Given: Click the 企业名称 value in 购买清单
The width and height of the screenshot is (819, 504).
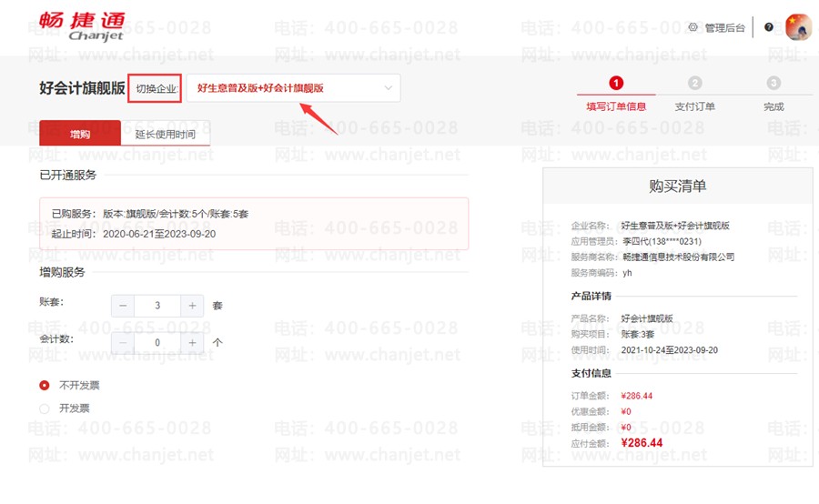Looking at the screenshot, I should (x=675, y=226).
